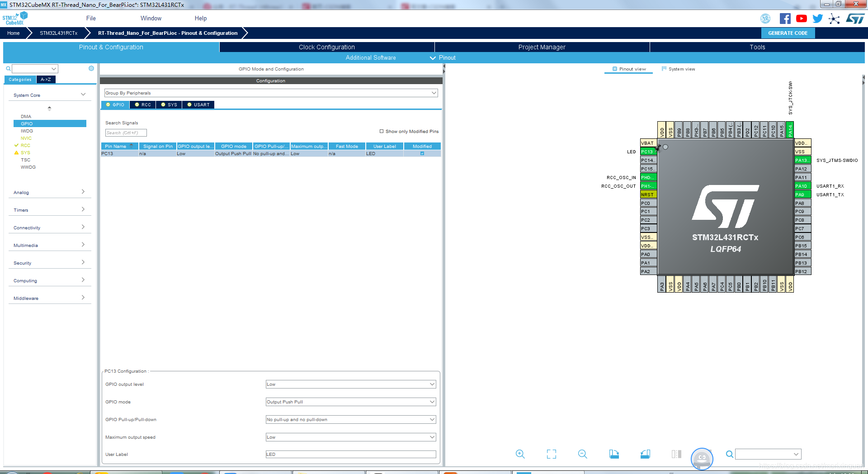Click the 10-year anniversary badge icon

pos(765,19)
